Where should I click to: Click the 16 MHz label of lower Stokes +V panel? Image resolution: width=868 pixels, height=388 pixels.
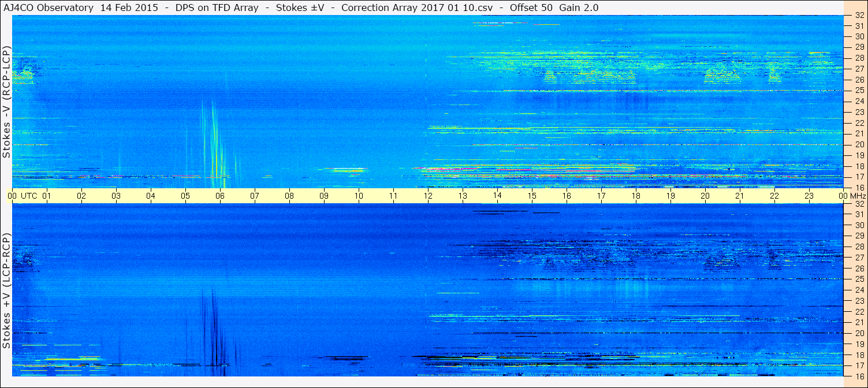[859, 376]
